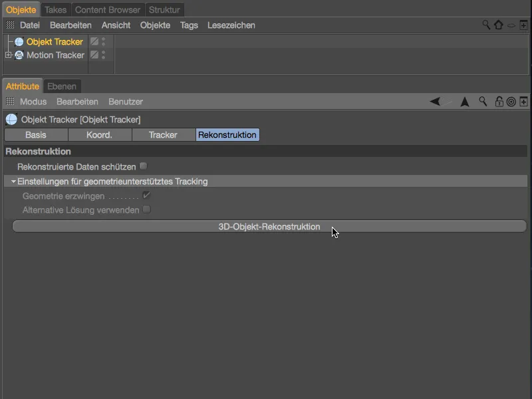Image resolution: width=532 pixels, height=399 pixels.
Task: Enable Rekonstruierte Daten schützen checkbox
Action: pyautogui.click(x=143, y=166)
